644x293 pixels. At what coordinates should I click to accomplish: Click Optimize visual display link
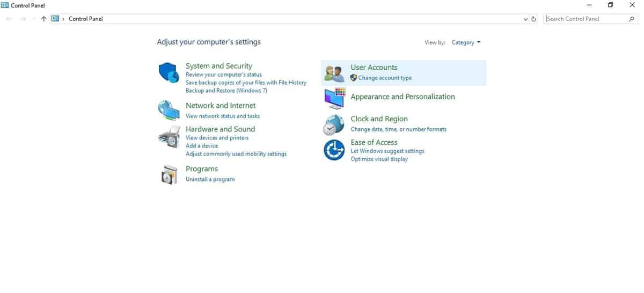[x=379, y=159]
